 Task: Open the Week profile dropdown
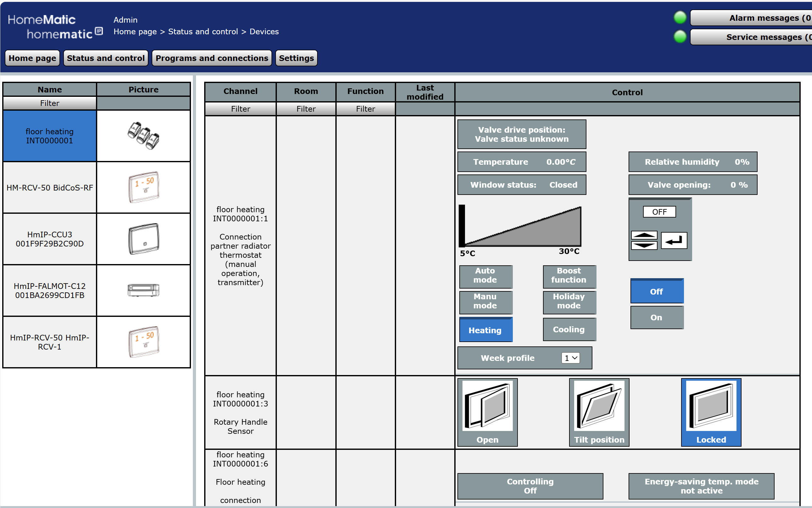pyautogui.click(x=571, y=358)
